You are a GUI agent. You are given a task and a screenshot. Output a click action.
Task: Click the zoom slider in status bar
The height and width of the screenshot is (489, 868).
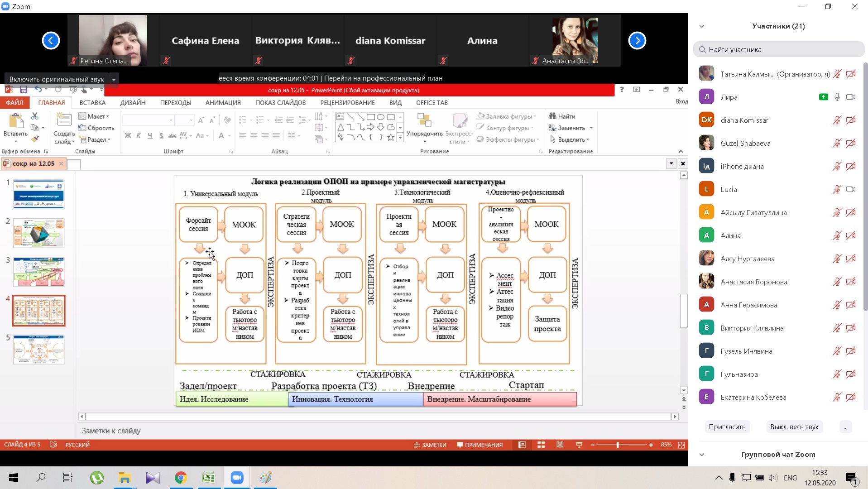pyautogui.click(x=618, y=445)
